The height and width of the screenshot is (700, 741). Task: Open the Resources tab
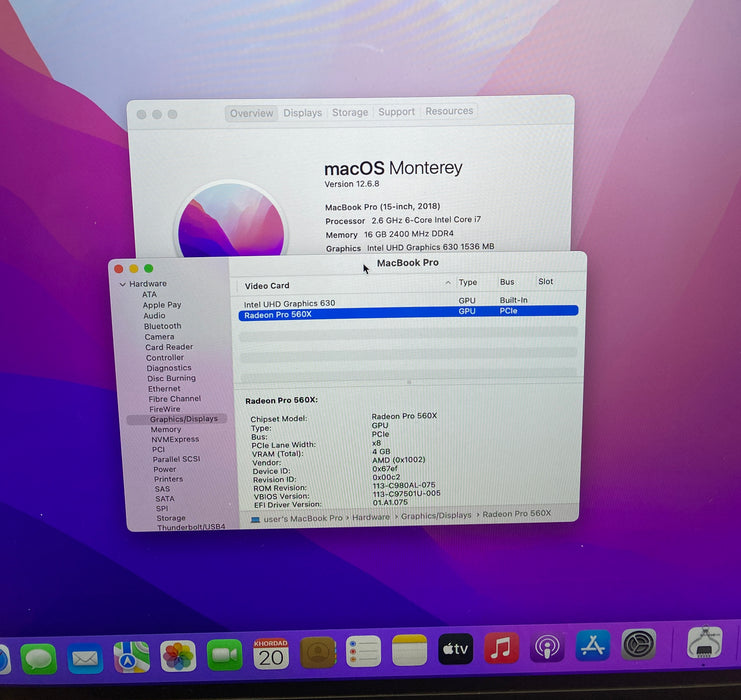click(x=449, y=111)
